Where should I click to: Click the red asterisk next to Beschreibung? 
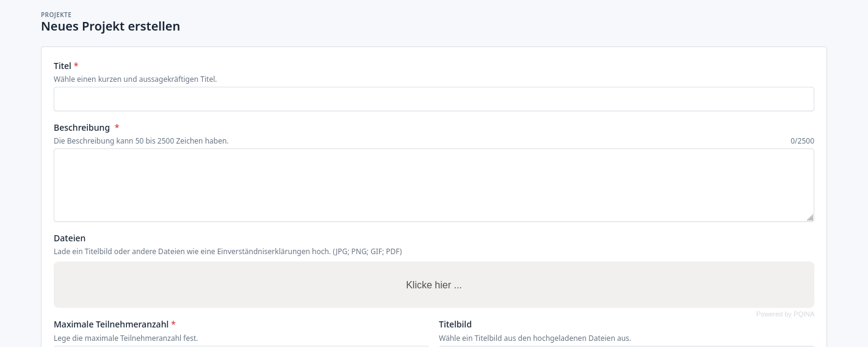(117, 127)
